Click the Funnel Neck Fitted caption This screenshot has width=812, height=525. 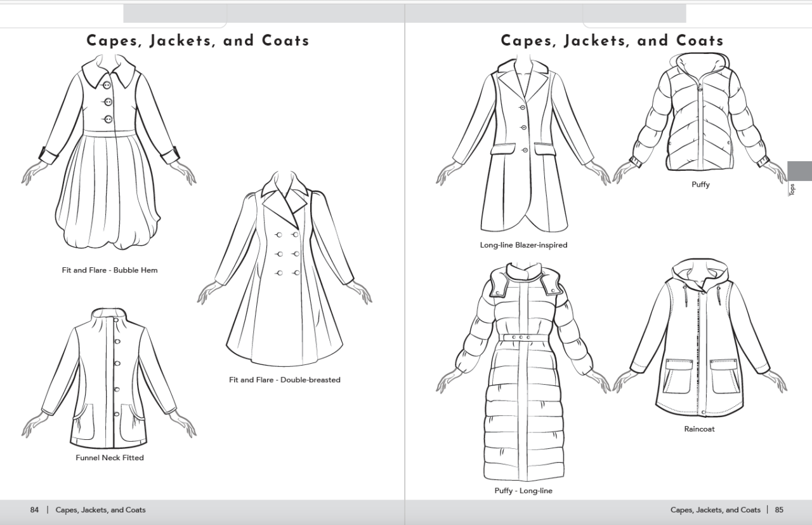[x=108, y=457]
